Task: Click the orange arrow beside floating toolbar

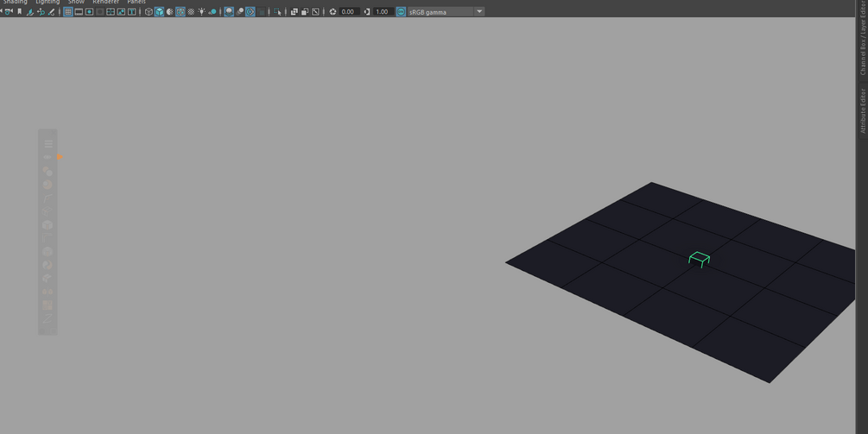Action: 60,157
